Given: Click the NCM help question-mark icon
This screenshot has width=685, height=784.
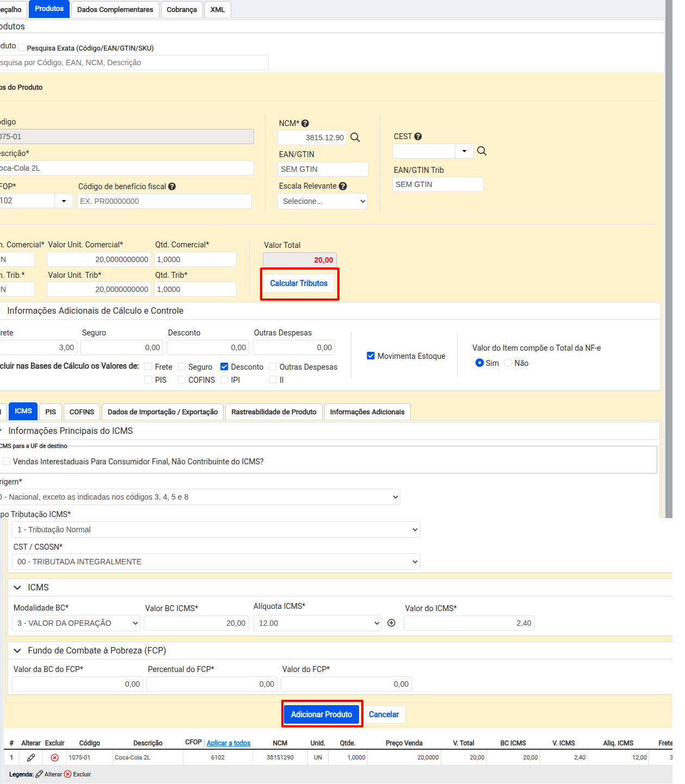Looking at the screenshot, I should point(305,123).
